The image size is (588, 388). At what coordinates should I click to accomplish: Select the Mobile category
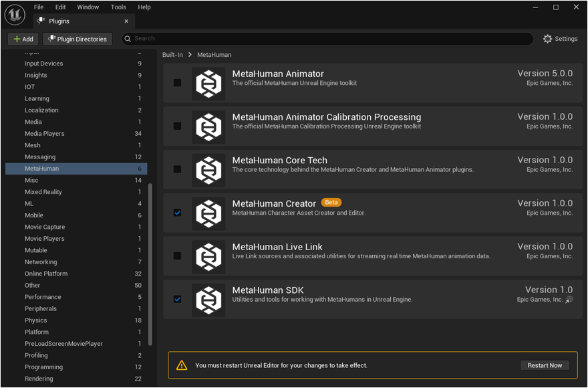point(76,215)
